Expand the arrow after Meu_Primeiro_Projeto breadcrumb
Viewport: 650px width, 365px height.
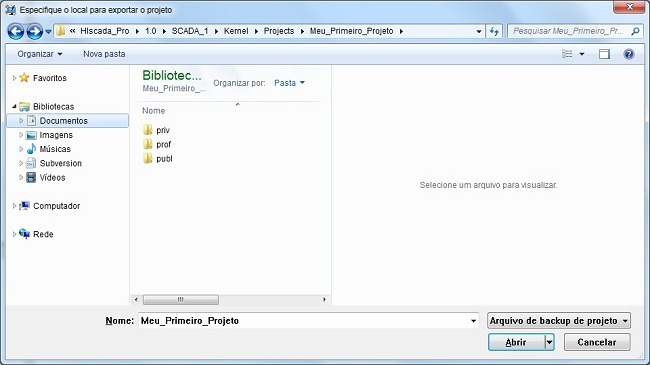[401, 31]
